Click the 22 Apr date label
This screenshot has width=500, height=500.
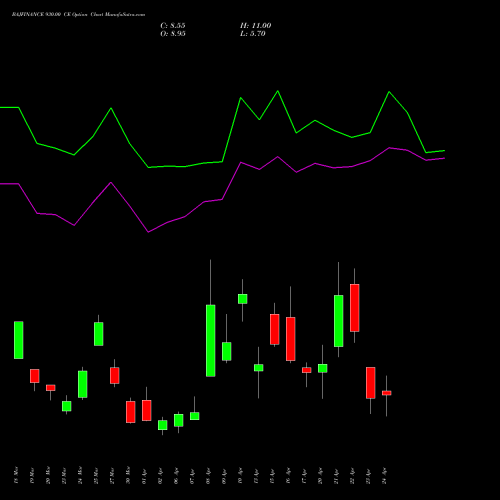pyautogui.click(x=352, y=476)
